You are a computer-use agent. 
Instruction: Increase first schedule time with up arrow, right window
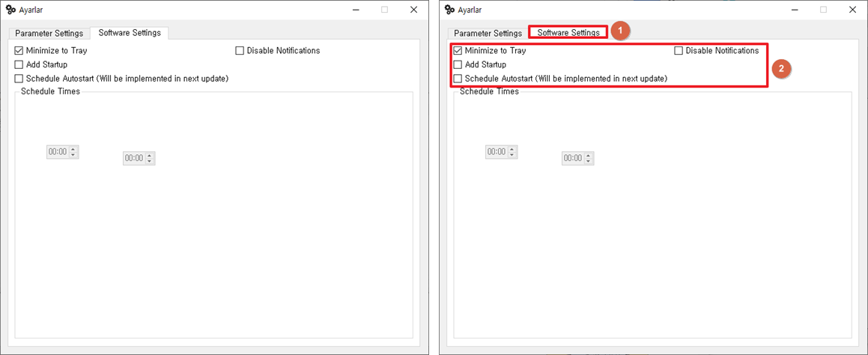tap(512, 149)
